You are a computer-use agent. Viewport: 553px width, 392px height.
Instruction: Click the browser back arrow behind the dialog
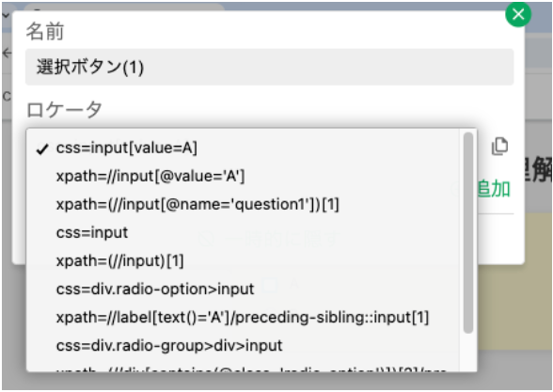tap(7, 53)
